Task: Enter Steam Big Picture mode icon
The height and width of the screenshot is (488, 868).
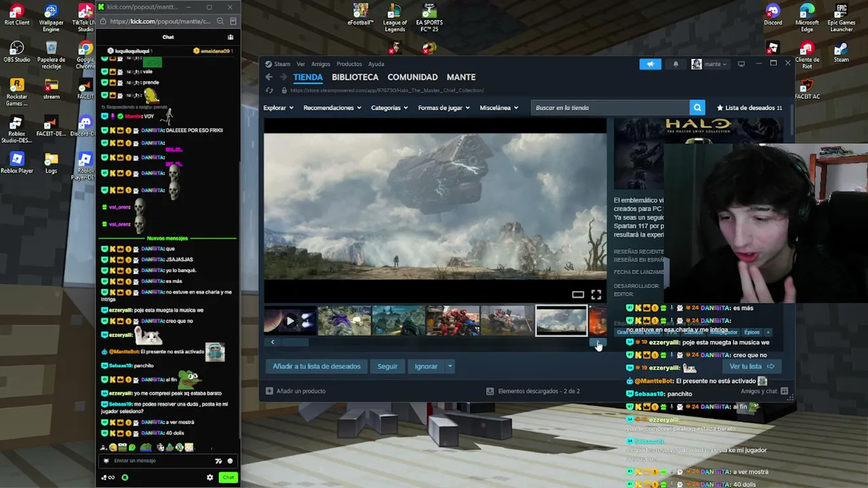Action: point(741,64)
